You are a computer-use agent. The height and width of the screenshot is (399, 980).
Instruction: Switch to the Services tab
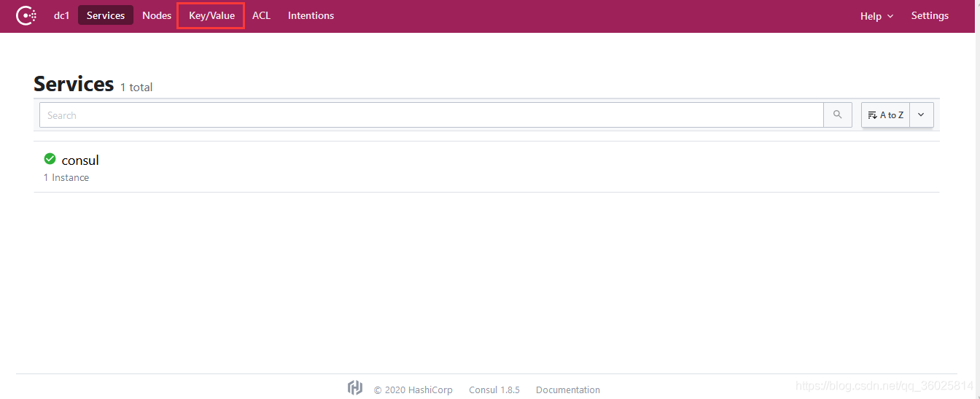pos(106,15)
